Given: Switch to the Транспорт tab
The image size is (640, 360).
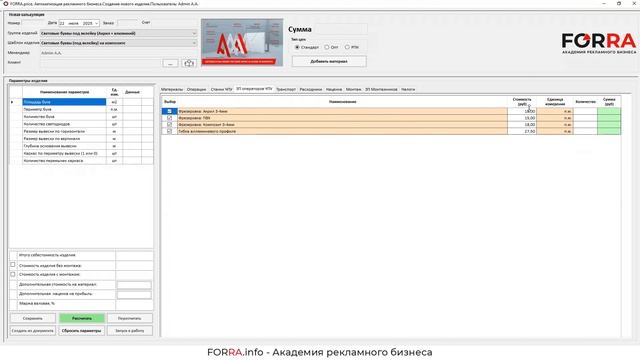Looking at the screenshot, I should pos(286,89).
